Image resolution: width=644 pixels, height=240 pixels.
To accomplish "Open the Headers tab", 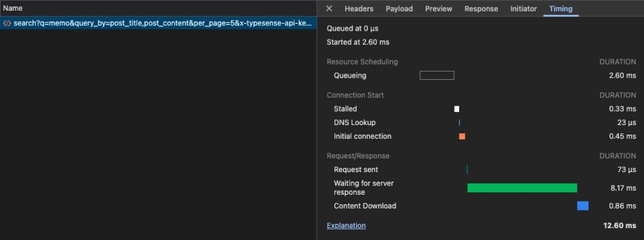I will coord(359,9).
